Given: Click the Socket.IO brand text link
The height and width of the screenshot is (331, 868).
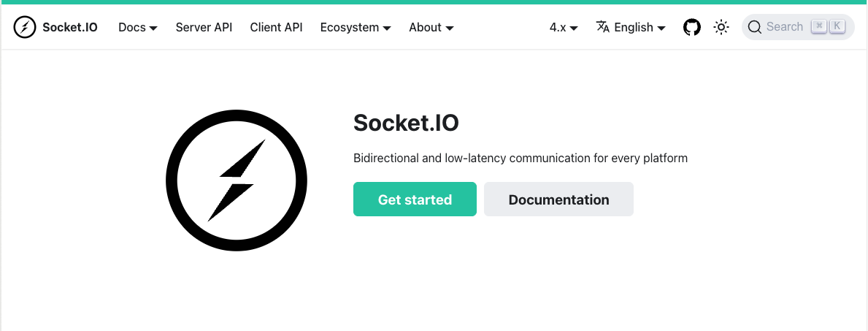Looking at the screenshot, I should coord(70,27).
